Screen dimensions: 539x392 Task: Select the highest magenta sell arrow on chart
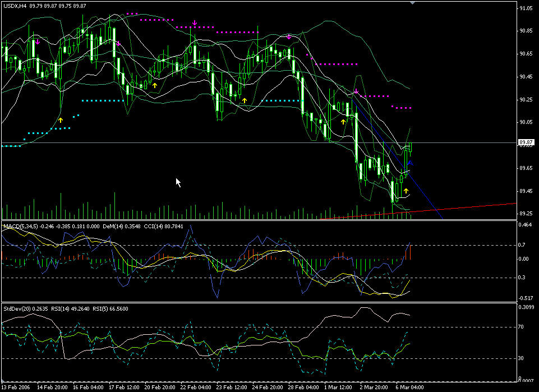tap(194, 23)
